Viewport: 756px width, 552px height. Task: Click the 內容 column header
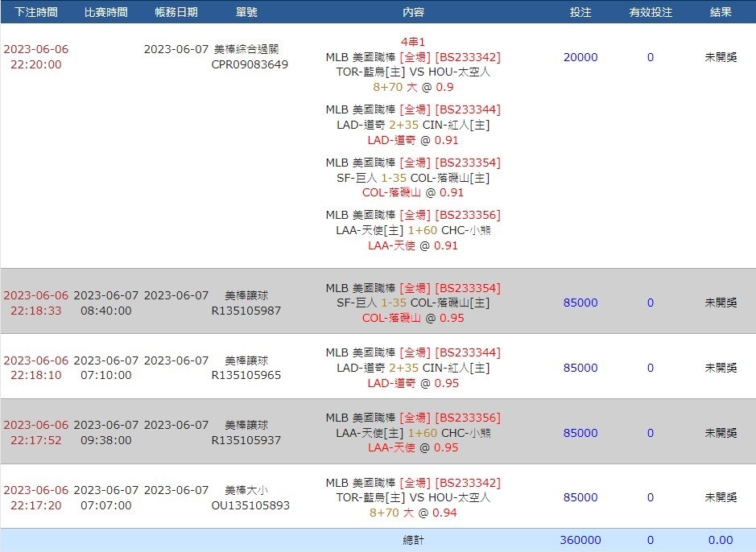[413, 12]
